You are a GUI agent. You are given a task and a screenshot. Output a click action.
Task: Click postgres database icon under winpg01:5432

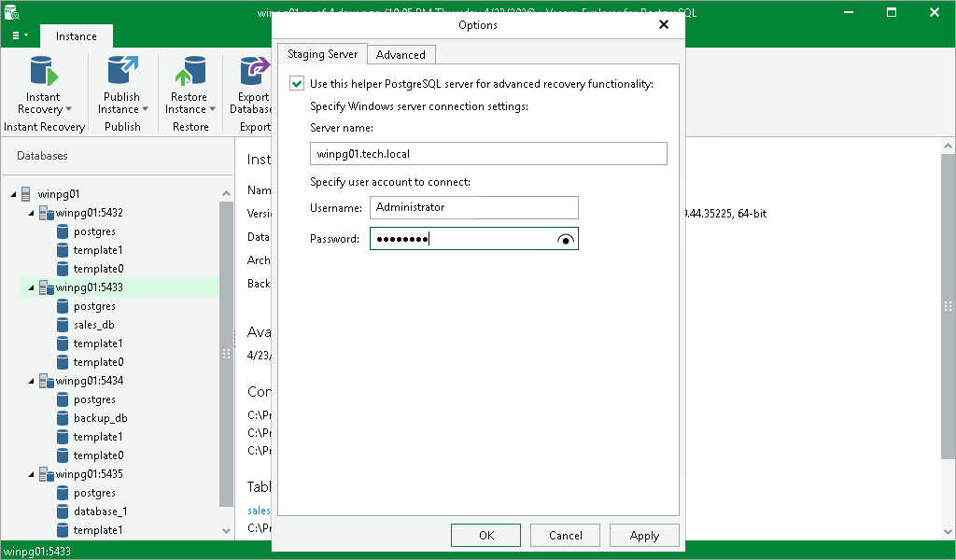click(x=63, y=231)
